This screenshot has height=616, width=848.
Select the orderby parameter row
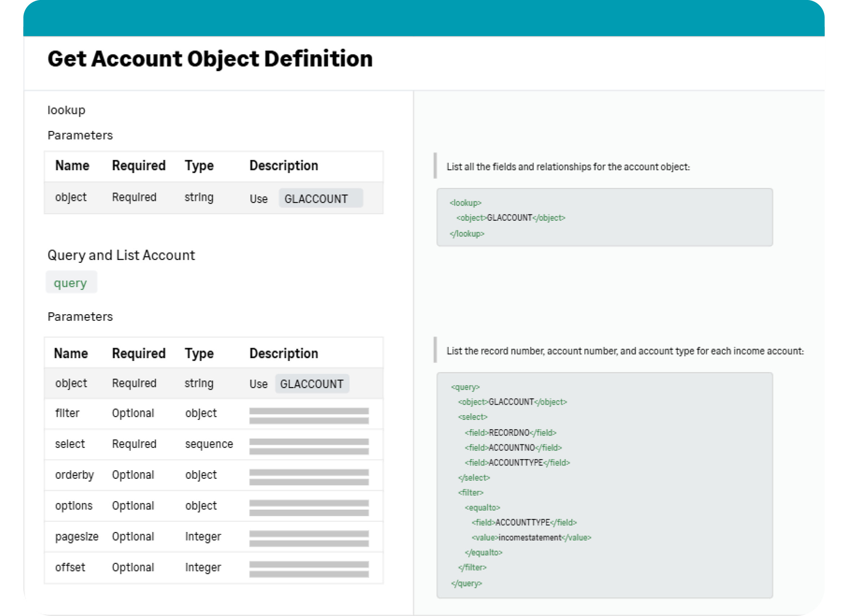click(213, 475)
